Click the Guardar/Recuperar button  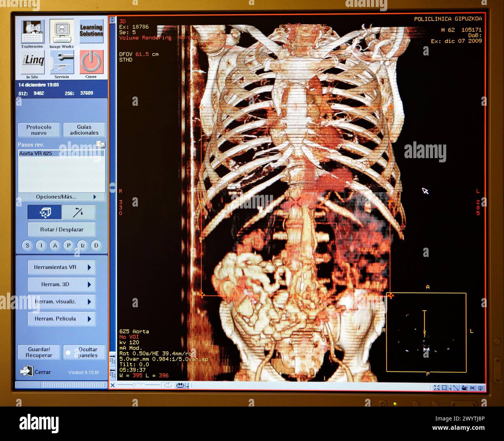coord(39,352)
